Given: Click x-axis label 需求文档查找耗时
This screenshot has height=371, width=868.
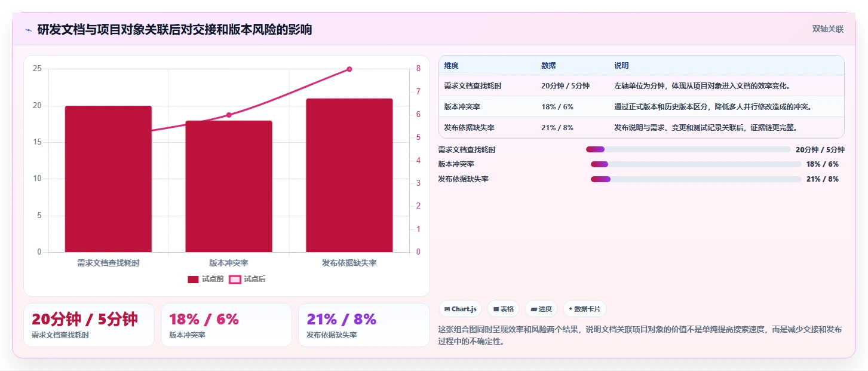Looking at the screenshot, I should point(108,263).
